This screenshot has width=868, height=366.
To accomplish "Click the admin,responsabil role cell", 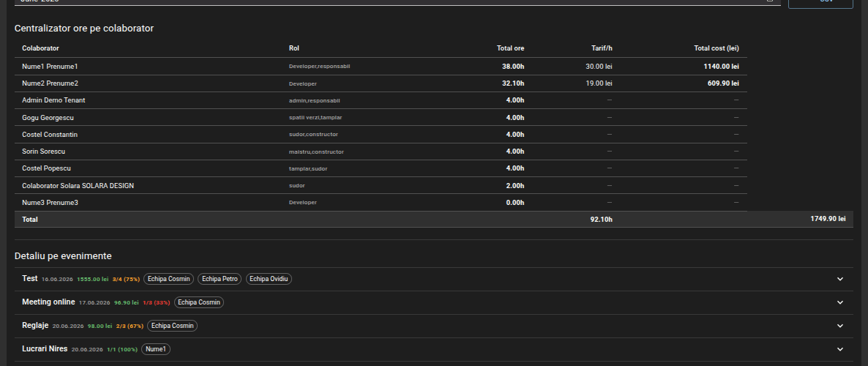I will pyautogui.click(x=315, y=101).
